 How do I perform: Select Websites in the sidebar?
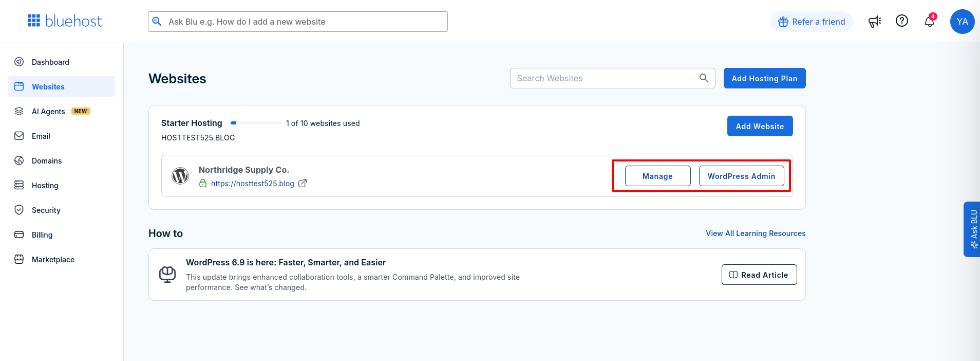tap(62, 86)
